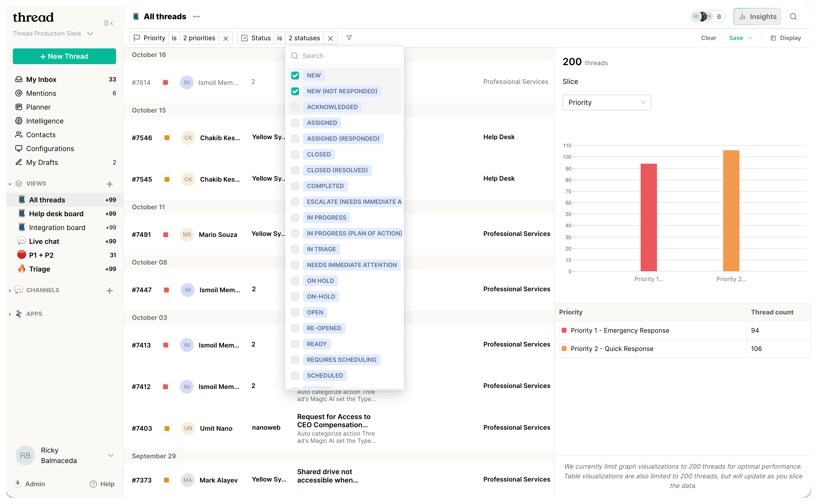Image resolution: width=817 pixels, height=504 pixels.
Task: Click the New Thread button
Action: click(64, 56)
